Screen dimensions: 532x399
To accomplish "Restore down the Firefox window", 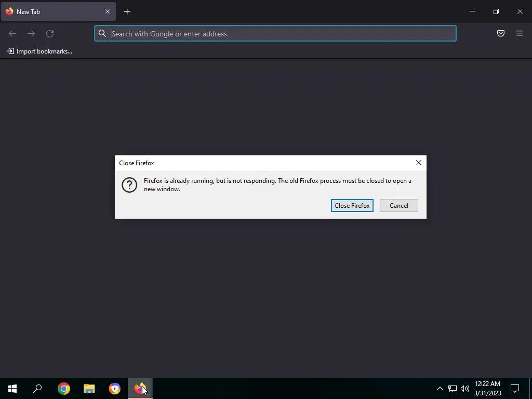I will pyautogui.click(x=496, y=11).
